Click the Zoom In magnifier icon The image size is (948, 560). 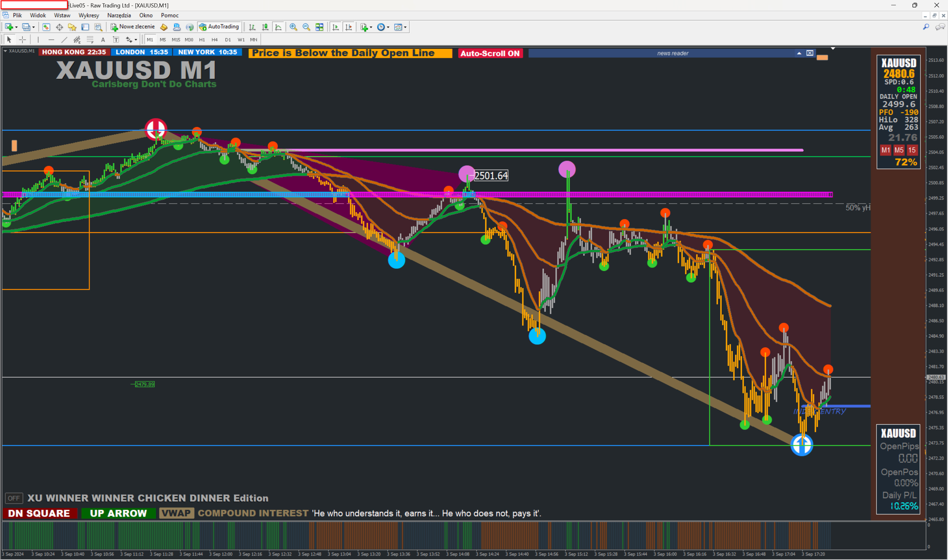click(x=293, y=27)
